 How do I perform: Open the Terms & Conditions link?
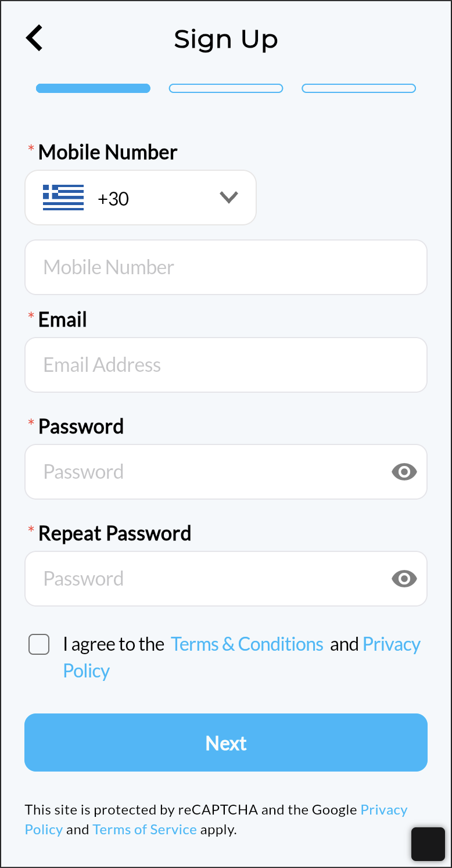point(247,644)
